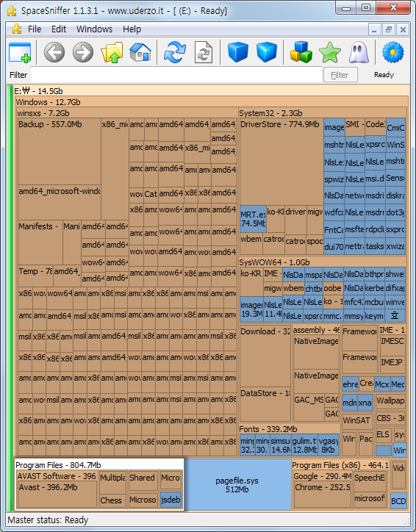The height and width of the screenshot is (532, 416).
Task: Click the BCD file block
Action: [x=398, y=501]
